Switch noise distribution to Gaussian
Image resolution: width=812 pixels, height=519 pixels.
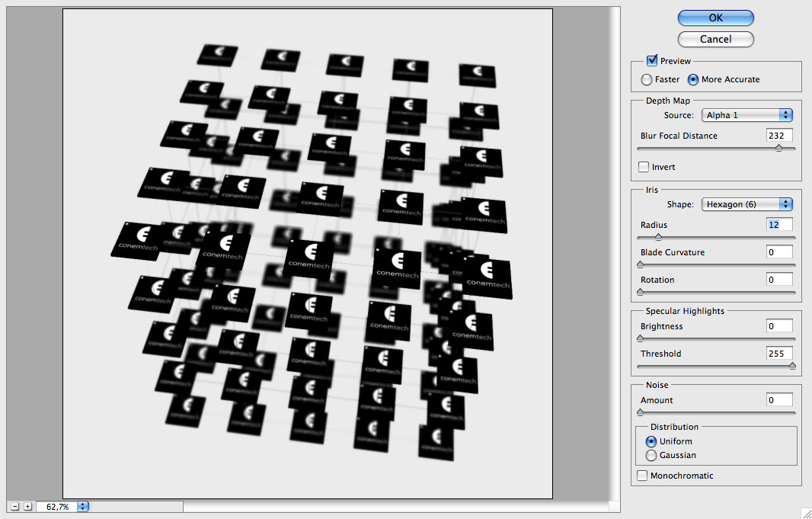click(651, 455)
